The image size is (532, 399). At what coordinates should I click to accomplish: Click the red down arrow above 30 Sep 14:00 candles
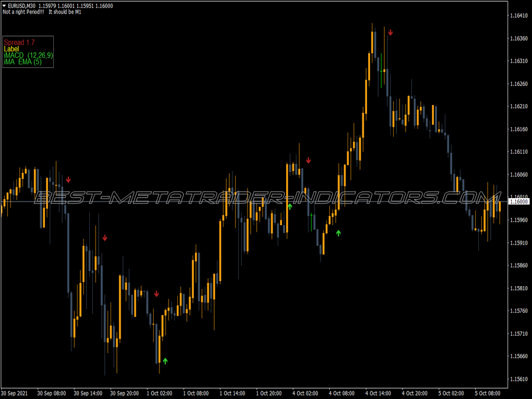(105, 238)
